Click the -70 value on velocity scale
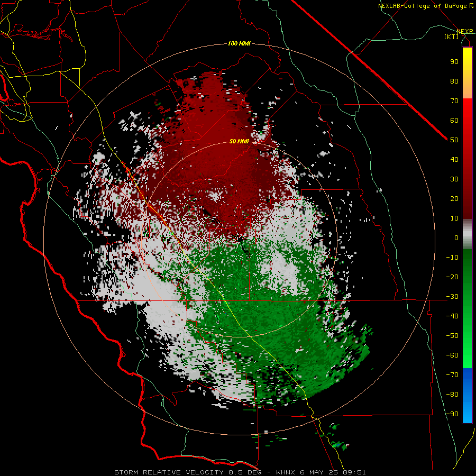 pyautogui.click(x=452, y=375)
